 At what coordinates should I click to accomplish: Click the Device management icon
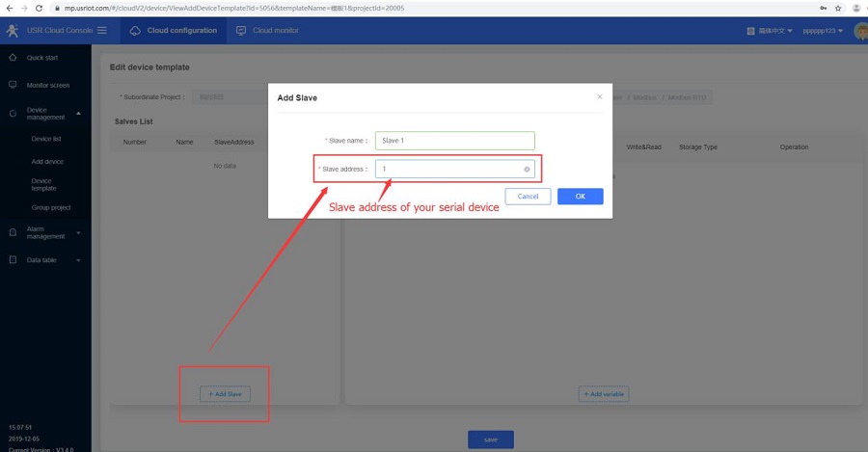pos(13,114)
